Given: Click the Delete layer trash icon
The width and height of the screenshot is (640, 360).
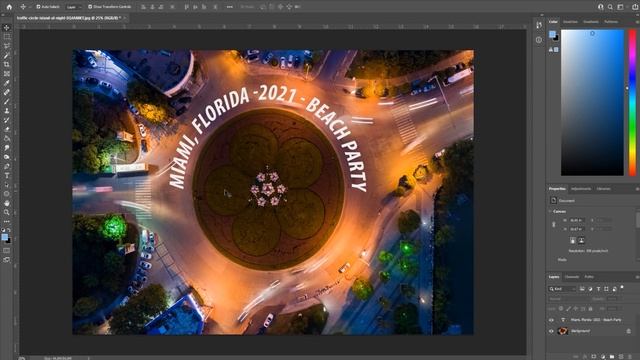Looking at the screenshot, I should tap(630, 357).
